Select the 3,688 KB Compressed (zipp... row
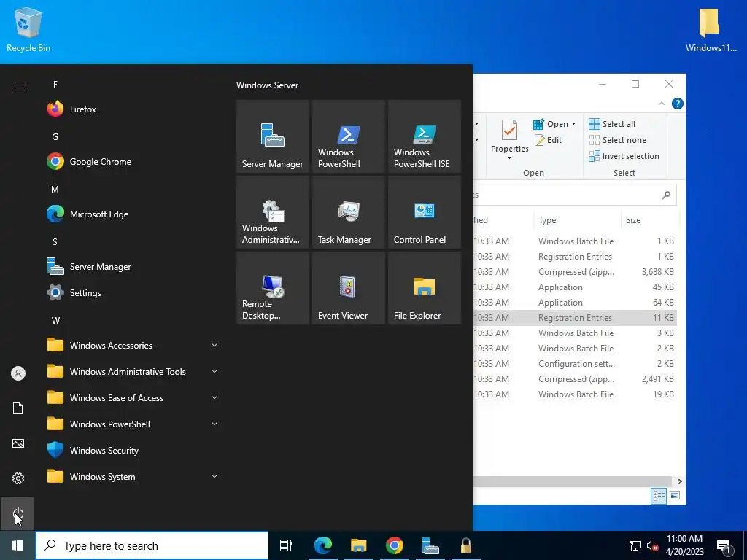 (x=575, y=272)
